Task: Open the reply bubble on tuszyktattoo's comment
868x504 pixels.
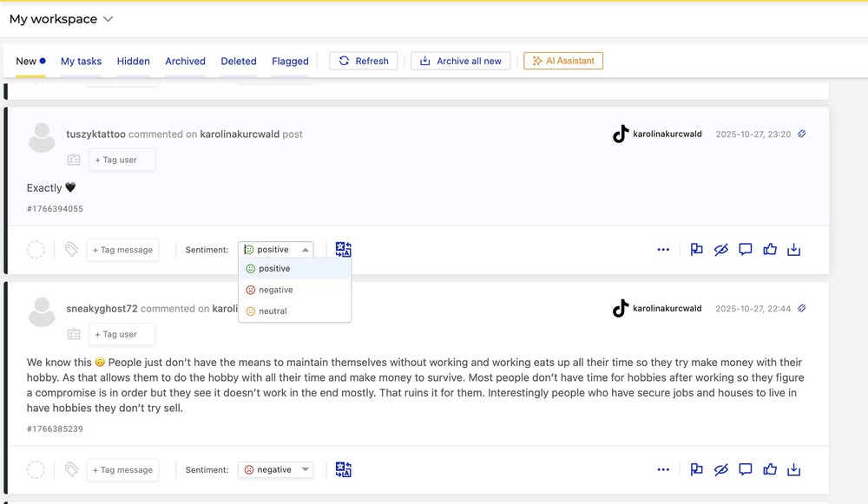Action: pyautogui.click(x=745, y=249)
